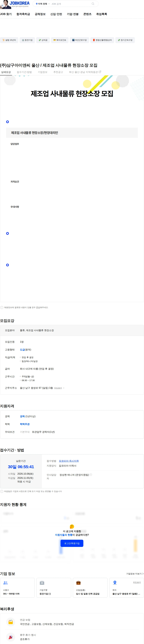
Task: Click the 사원수 people icon
Action: coord(6,583)
